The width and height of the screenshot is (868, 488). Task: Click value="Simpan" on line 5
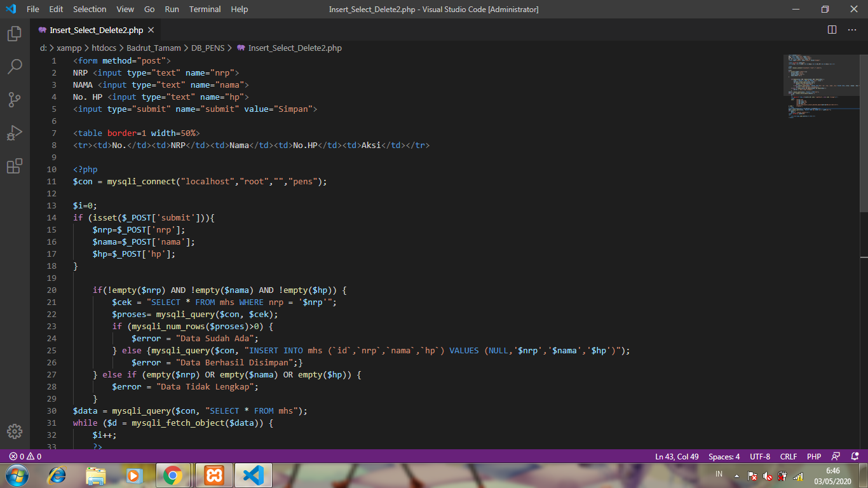pos(278,109)
